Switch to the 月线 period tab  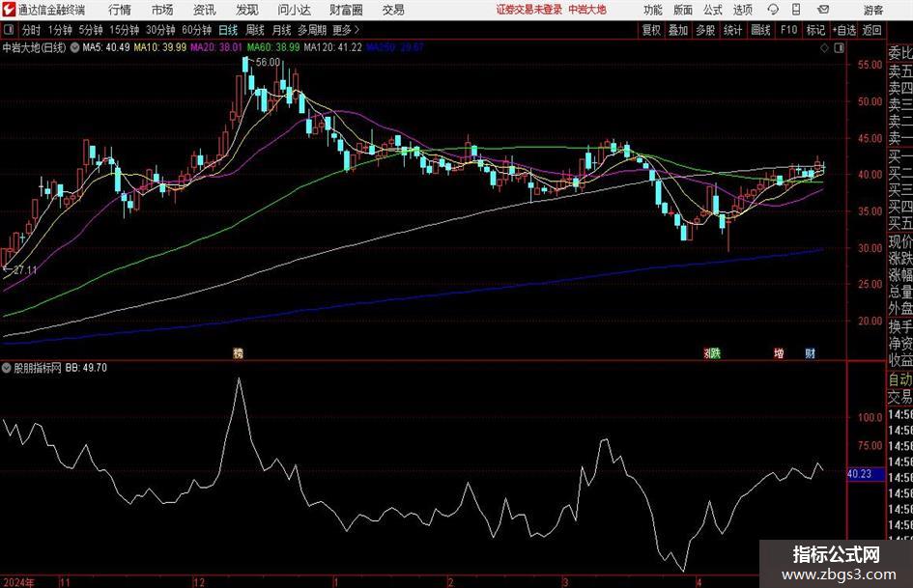pos(281,30)
